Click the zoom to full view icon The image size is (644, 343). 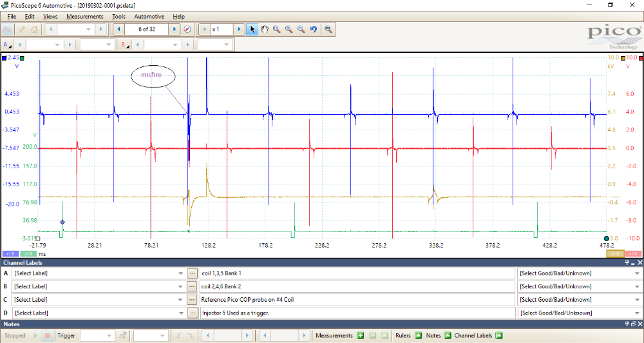pos(328,29)
